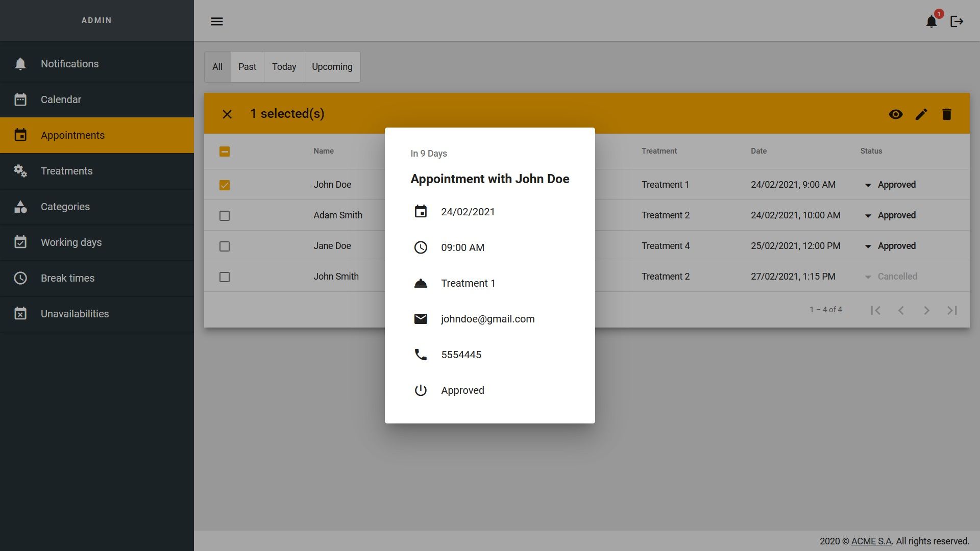Screen dimensions: 980x551
Task: Edit selected appointment with pencil icon
Action: pos(921,114)
